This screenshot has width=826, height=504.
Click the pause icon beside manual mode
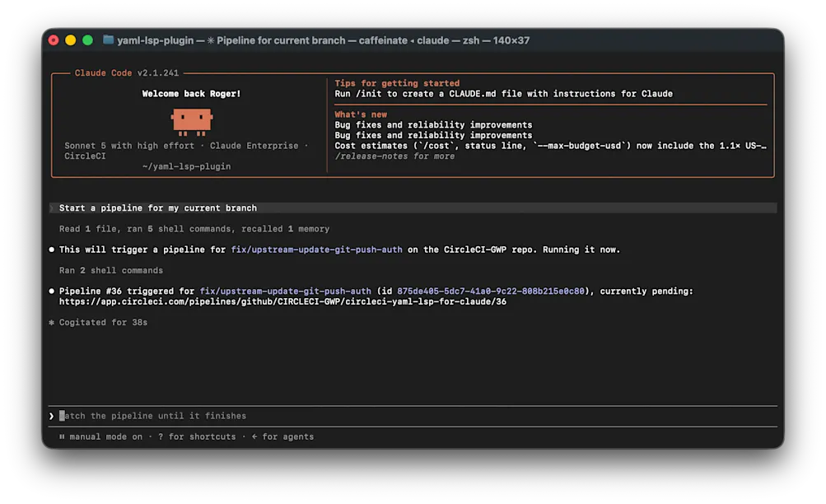click(x=62, y=436)
